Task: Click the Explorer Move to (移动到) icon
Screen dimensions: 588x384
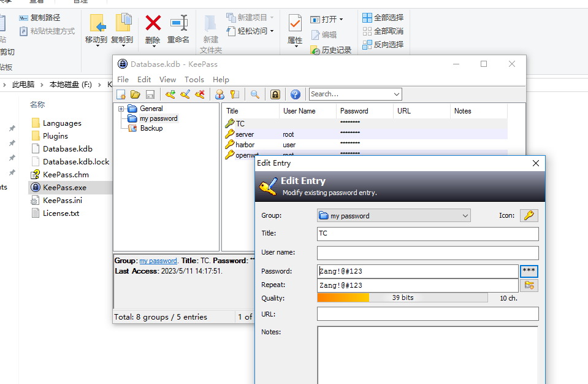Action: coord(96,30)
